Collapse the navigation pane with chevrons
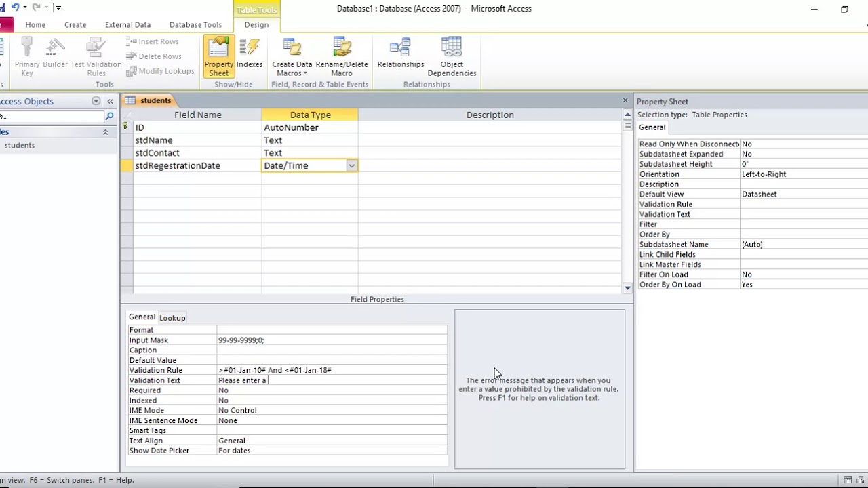 coord(110,101)
